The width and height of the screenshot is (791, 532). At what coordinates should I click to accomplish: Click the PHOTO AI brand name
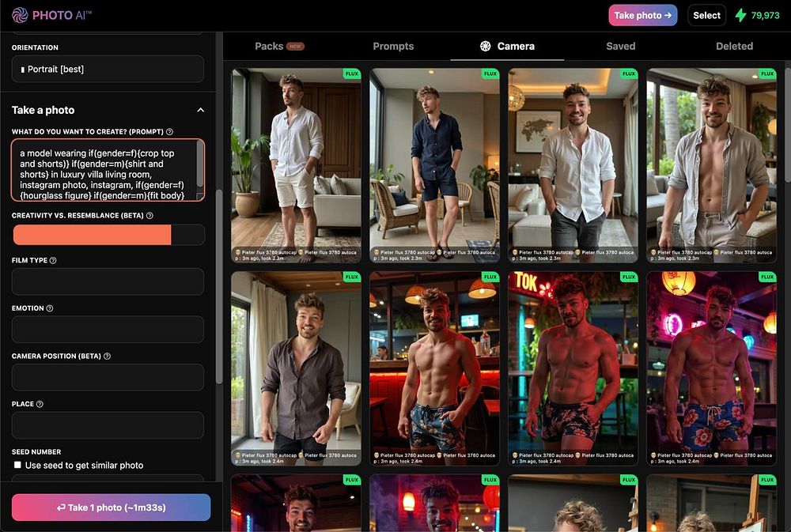[x=62, y=15]
